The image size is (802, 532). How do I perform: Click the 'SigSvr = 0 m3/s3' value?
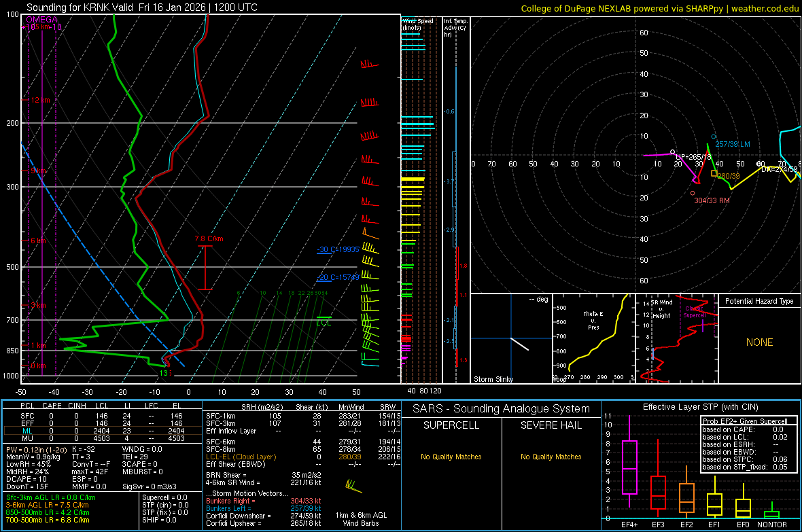[150, 486]
